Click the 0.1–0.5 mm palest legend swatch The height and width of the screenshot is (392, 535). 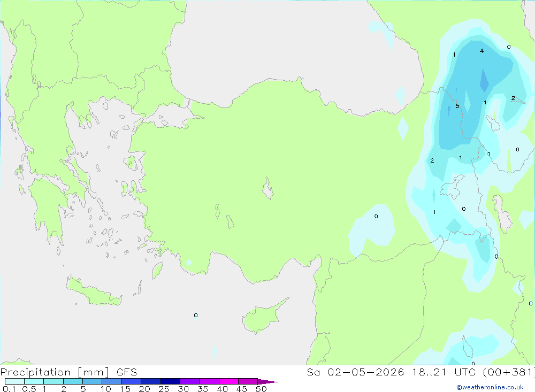click(x=14, y=381)
